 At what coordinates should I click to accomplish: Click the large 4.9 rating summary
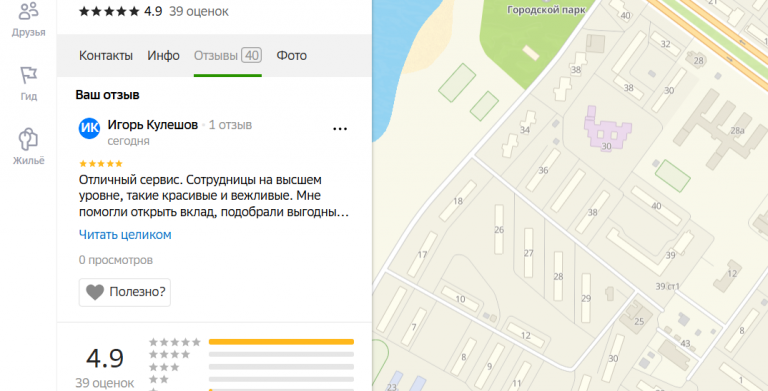tap(105, 358)
